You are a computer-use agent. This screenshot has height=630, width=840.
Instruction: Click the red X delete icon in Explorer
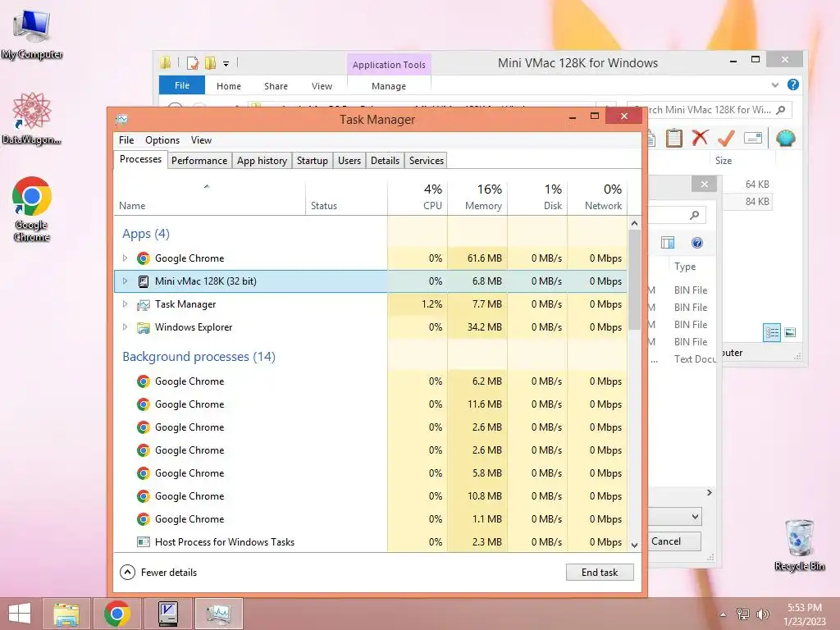coord(700,138)
